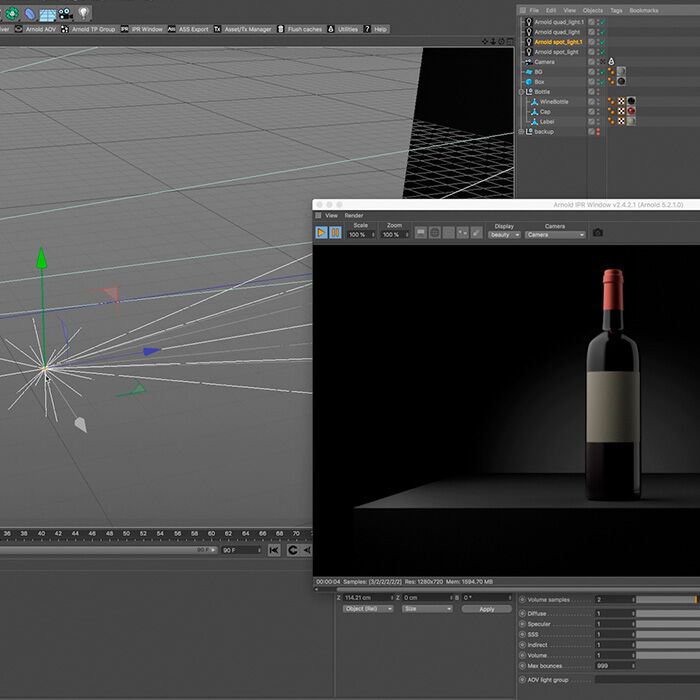The height and width of the screenshot is (700, 700).
Task: Select the Arnold spot_light.1 object
Action: pyautogui.click(x=557, y=42)
